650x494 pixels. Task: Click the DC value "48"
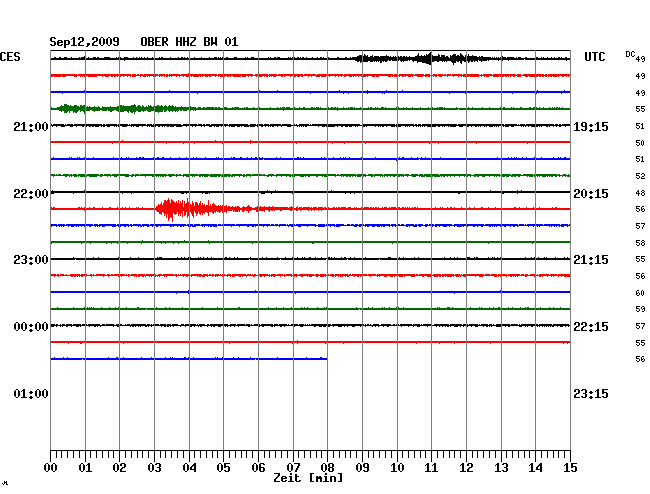(x=640, y=193)
